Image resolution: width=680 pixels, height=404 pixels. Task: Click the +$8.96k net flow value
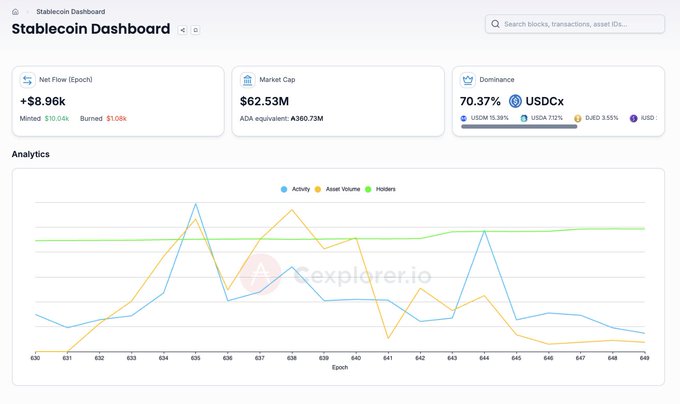(42, 101)
